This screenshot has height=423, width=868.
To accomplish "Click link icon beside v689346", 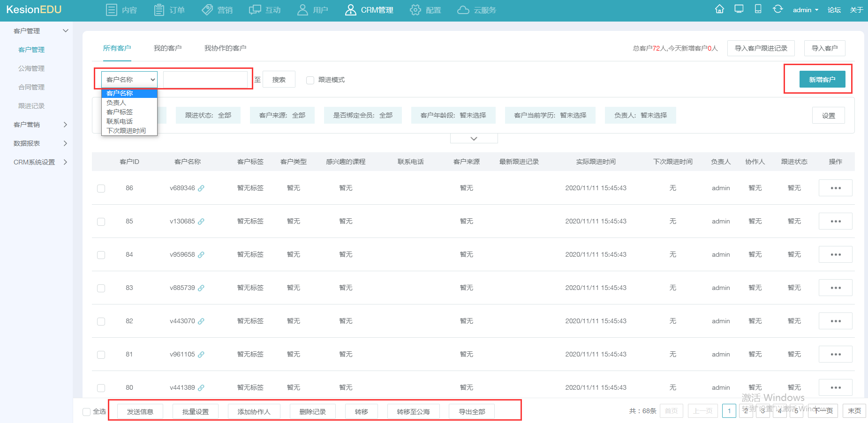I will pos(201,188).
